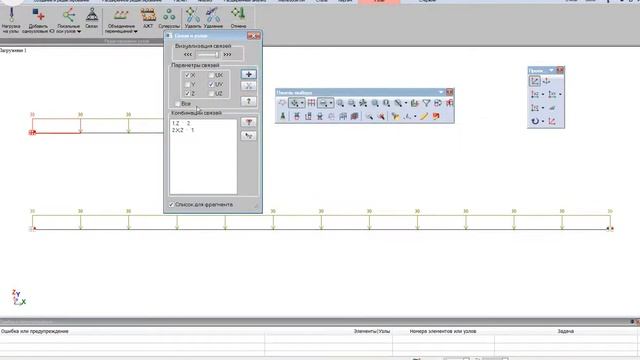Screen dimensions: 640x360
Task: Click the question mark help button
Action: coord(249,101)
